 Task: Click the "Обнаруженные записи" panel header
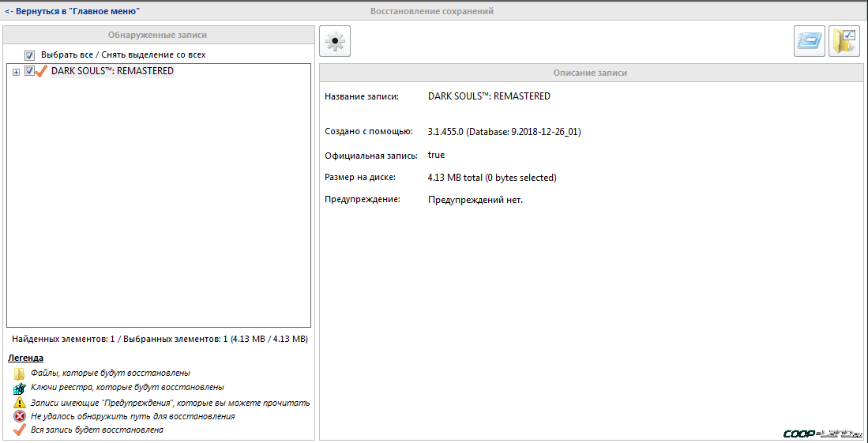pyautogui.click(x=158, y=35)
